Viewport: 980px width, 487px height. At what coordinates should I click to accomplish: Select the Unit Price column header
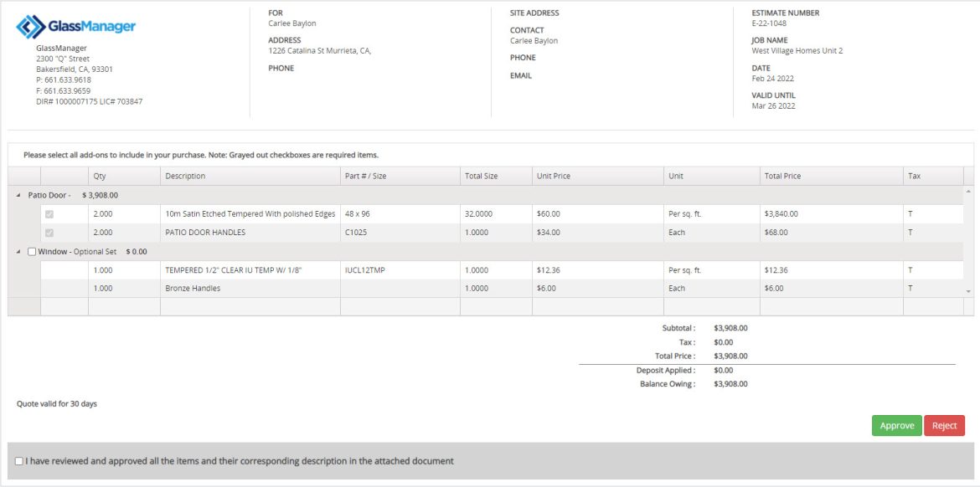(554, 177)
